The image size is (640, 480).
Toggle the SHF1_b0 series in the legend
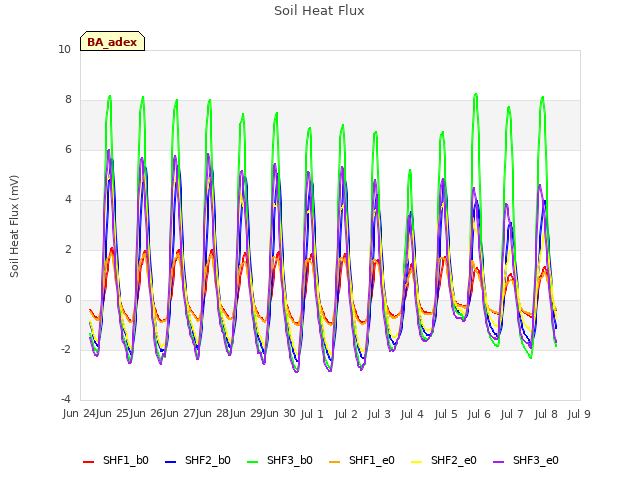click(x=116, y=460)
